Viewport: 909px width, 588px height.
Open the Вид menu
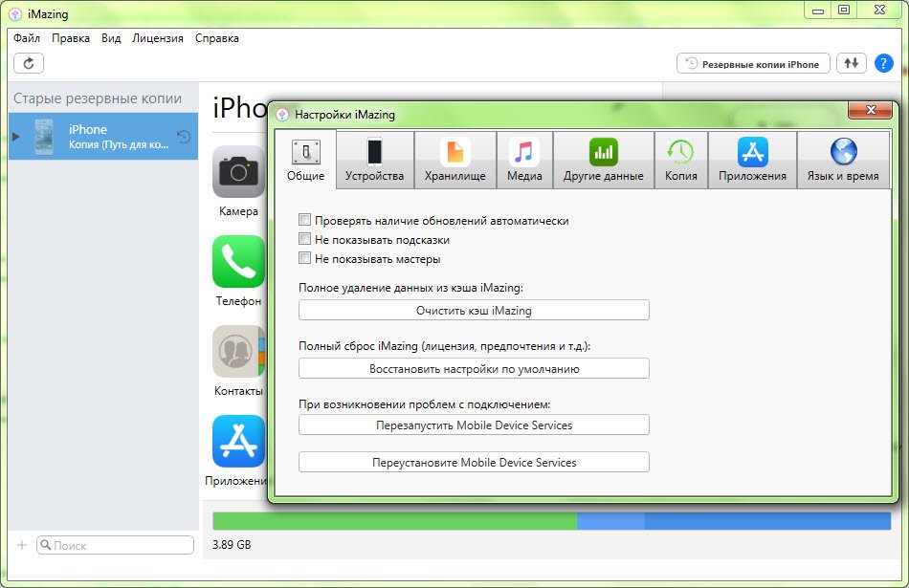click(111, 38)
